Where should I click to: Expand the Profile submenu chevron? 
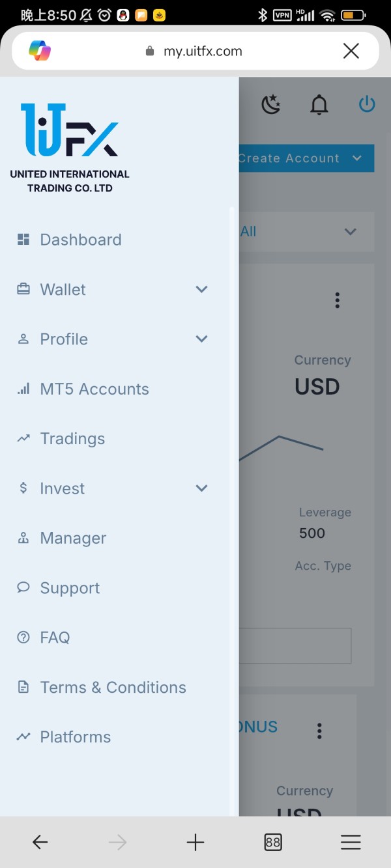coord(202,339)
